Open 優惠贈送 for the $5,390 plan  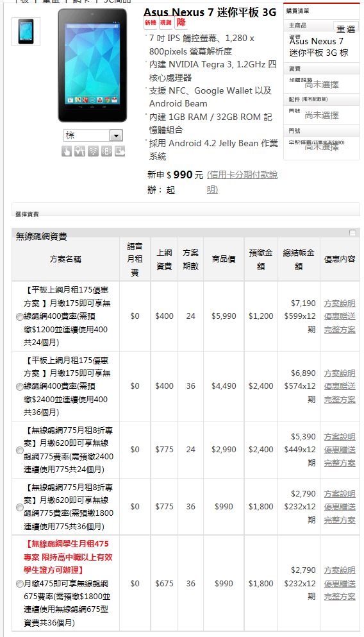[340, 450]
